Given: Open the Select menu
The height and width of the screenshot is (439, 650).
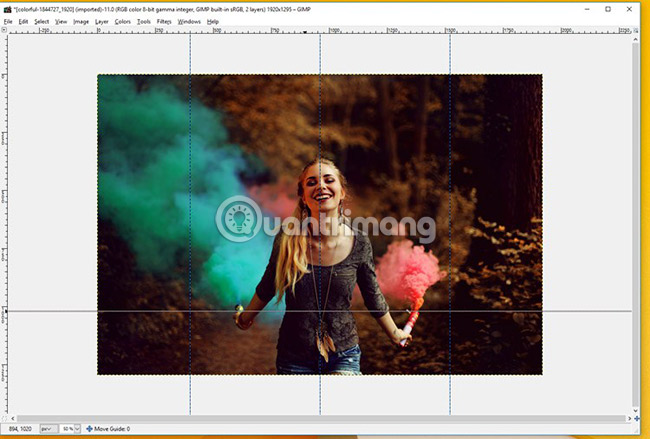Looking at the screenshot, I should (41, 21).
